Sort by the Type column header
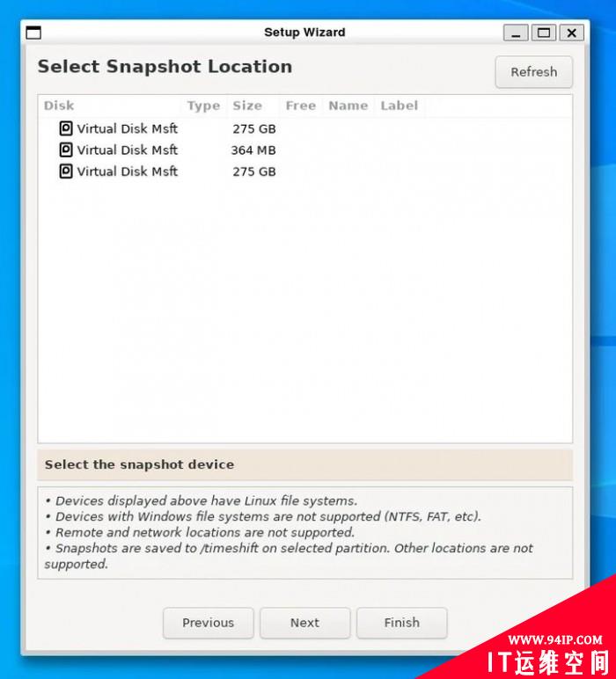Viewport: 616px width, 679px height. click(203, 106)
